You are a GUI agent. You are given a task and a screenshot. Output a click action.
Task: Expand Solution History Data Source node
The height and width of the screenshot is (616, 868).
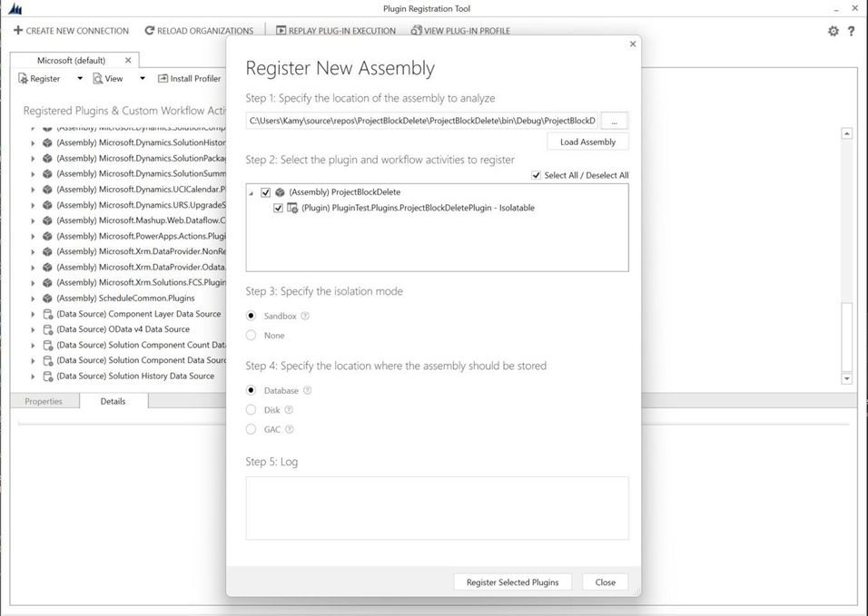click(33, 376)
